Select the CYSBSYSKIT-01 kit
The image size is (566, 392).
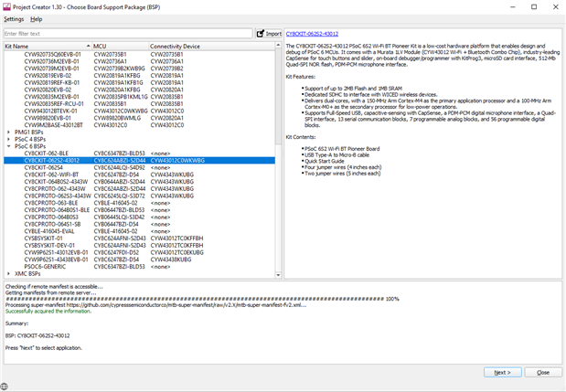point(139,238)
